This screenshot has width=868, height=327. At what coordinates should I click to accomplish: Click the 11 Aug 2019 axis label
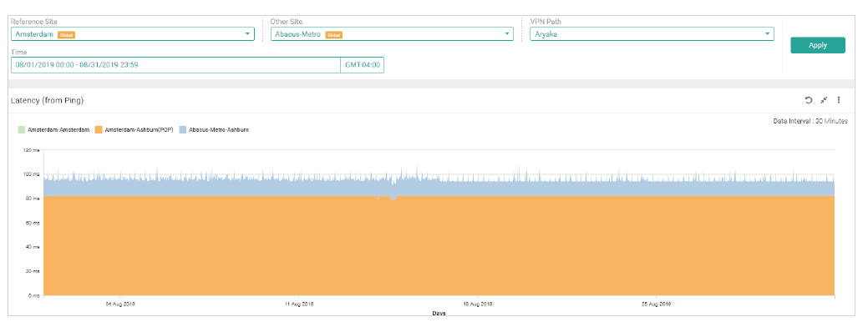pos(299,304)
